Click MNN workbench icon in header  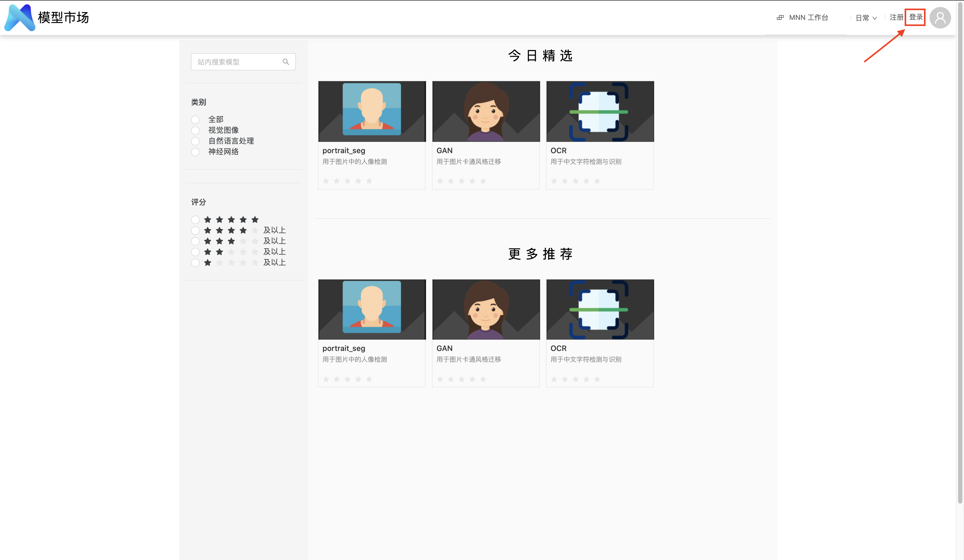tap(780, 17)
